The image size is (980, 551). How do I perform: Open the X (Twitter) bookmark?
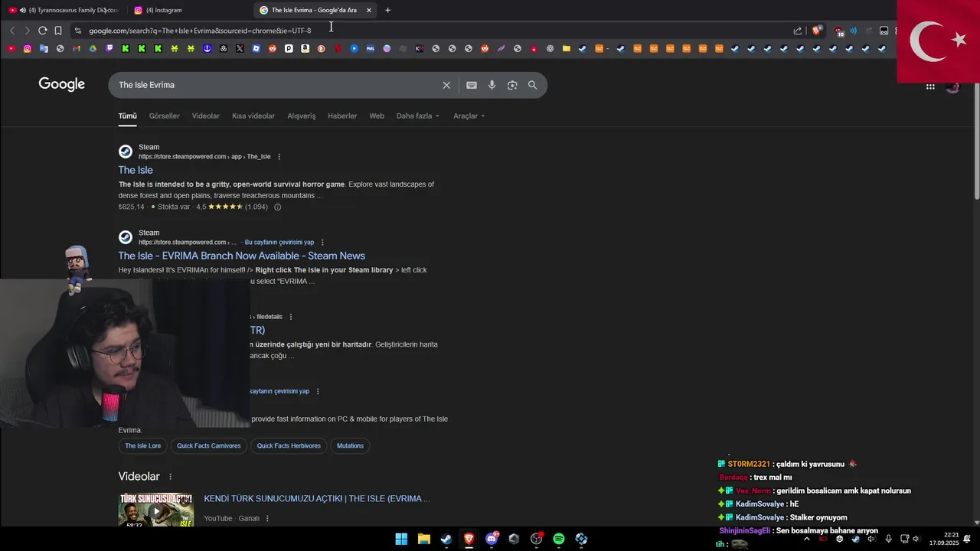click(240, 48)
